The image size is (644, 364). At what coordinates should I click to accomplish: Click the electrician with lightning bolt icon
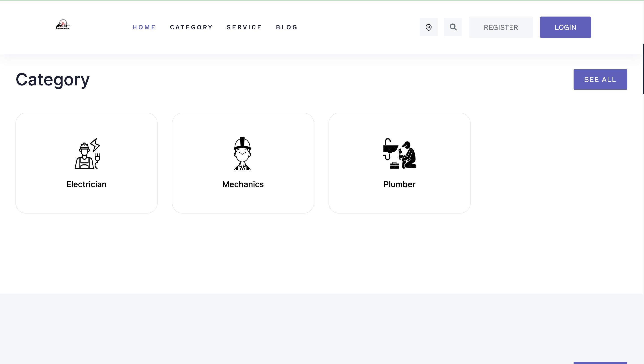tap(87, 154)
